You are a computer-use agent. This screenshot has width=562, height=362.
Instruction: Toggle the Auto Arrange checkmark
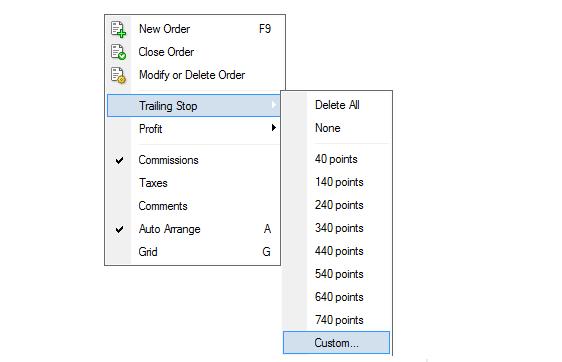click(x=119, y=229)
